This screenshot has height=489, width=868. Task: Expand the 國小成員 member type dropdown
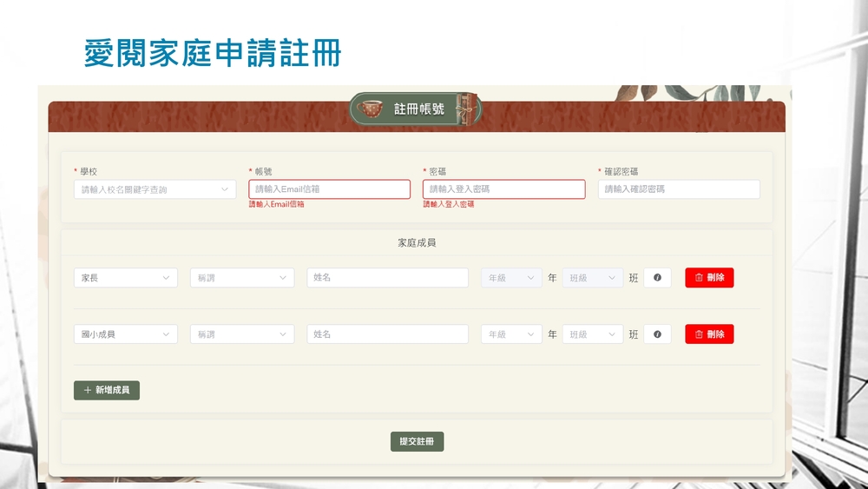pyautogui.click(x=125, y=334)
